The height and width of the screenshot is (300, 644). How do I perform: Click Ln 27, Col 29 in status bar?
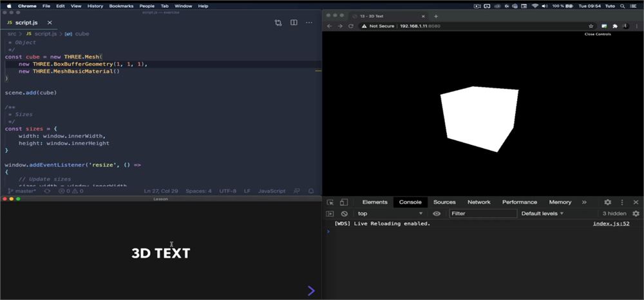pyautogui.click(x=161, y=191)
